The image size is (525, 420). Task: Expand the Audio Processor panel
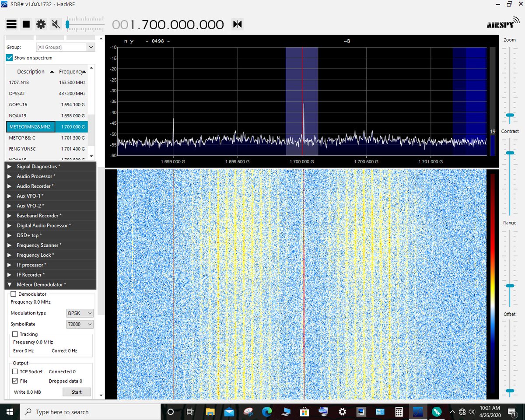pos(50,176)
